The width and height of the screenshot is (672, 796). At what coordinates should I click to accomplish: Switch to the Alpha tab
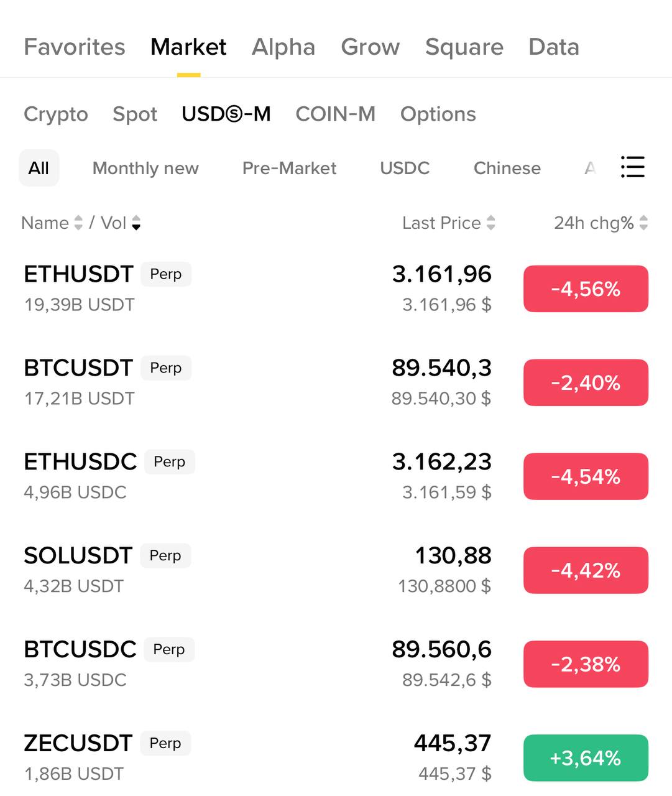pos(283,47)
